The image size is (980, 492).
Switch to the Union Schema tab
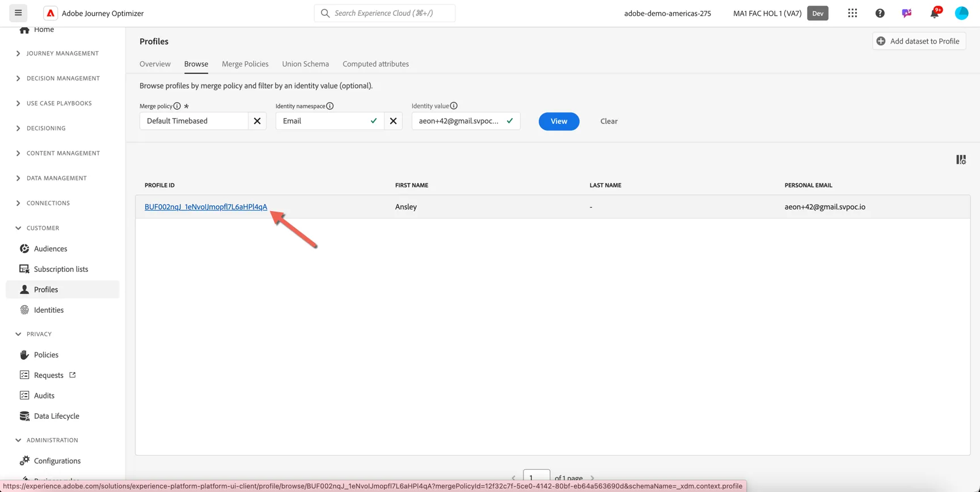305,64
